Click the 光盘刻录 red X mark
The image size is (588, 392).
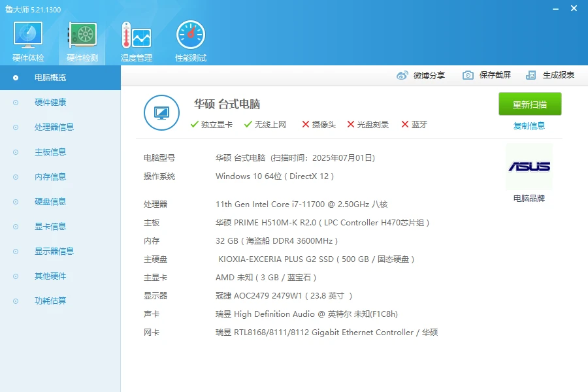(x=351, y=124)
